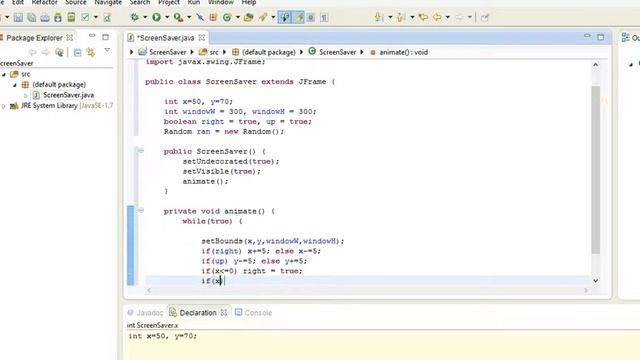Click the editor vertical scrollbar thumb
This screenshot has width=640, height=360.
point(596,170)
